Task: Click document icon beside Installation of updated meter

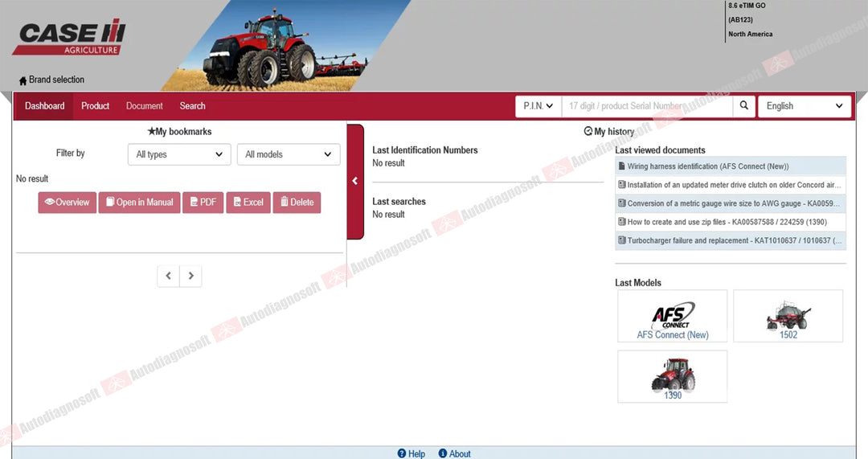Action: tap(621, 184)
